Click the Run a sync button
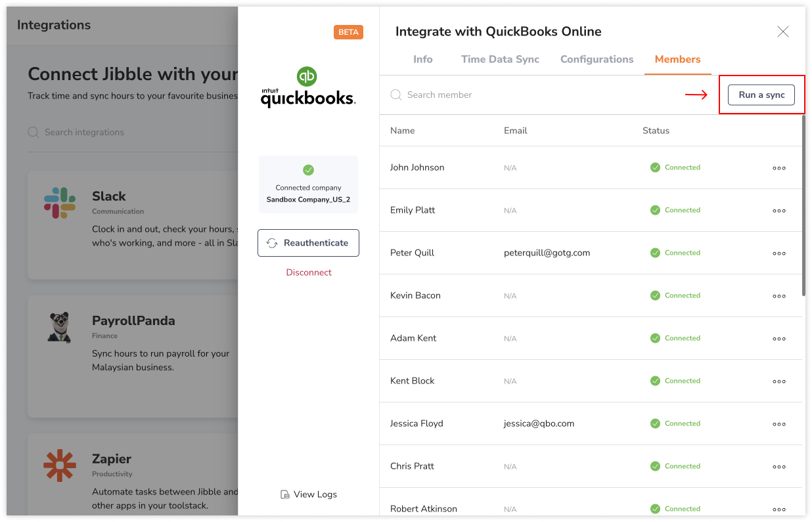Viewport: 812px width, 522px height. pos(761,95)
